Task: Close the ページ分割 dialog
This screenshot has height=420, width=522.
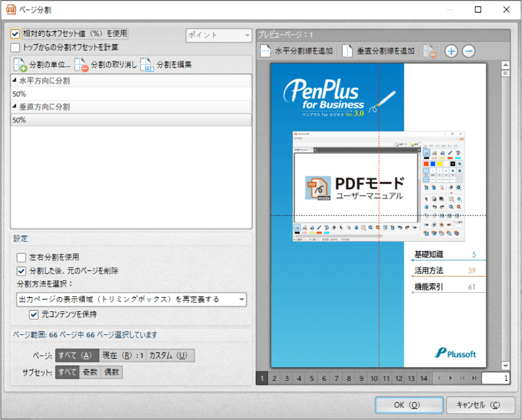Action: click(x=506, y=9)
